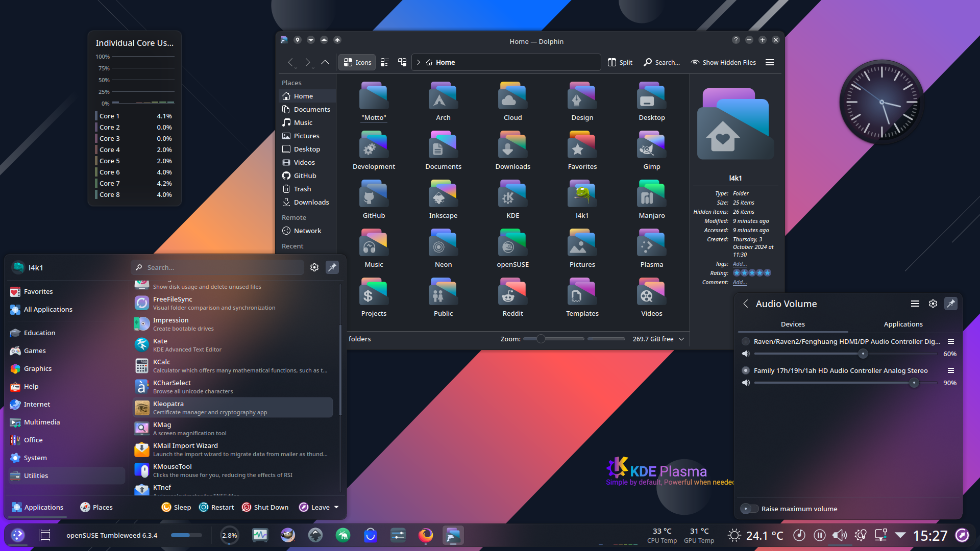The image size is (980, 551).
Task: Click Sleep button in launcher
Action: 176,507
